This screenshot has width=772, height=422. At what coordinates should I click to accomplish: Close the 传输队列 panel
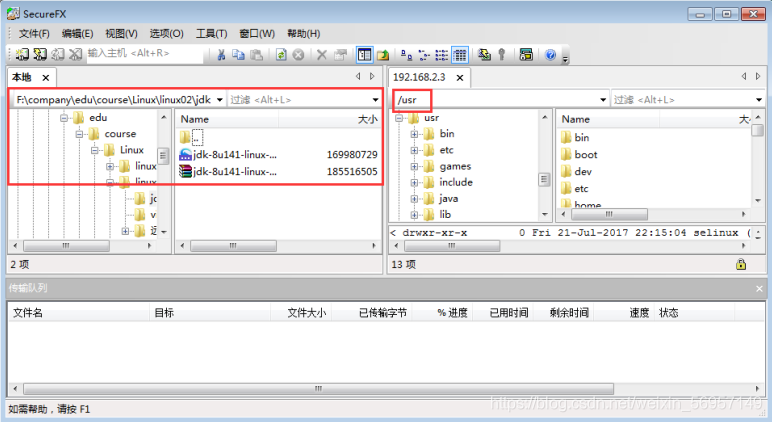pyautogui.click(x=759, y=289)
